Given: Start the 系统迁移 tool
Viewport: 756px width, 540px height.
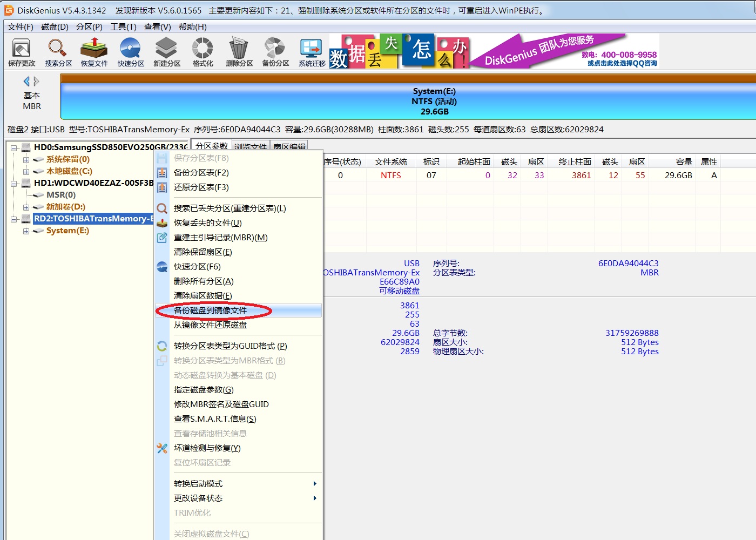Looking at the screenshot, I should point(312,52).
